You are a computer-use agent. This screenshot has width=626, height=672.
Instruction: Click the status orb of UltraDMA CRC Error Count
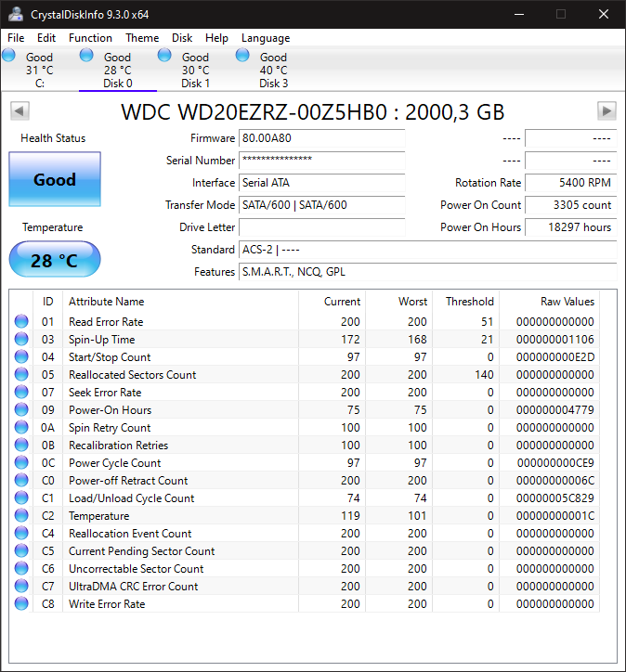click(x=21, y=586)
